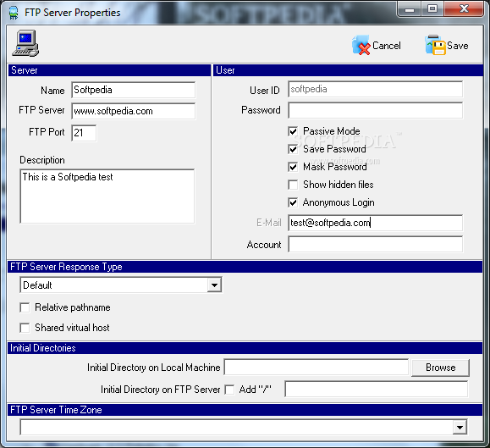Click the Cancel icon with red X
The height and width of the screenshot is (448, 490).
click(x=361, y=45)
